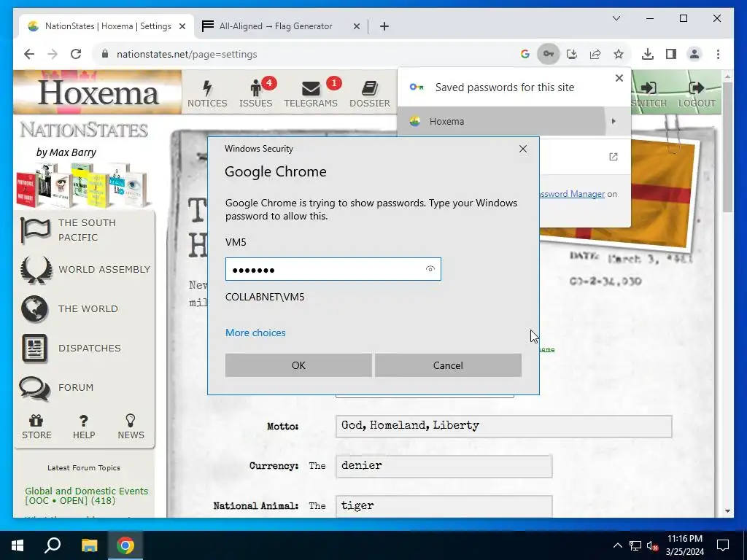Close saved passwords popup
The width and height of the screenshot is (747, 560).
[x=619, y=77]
